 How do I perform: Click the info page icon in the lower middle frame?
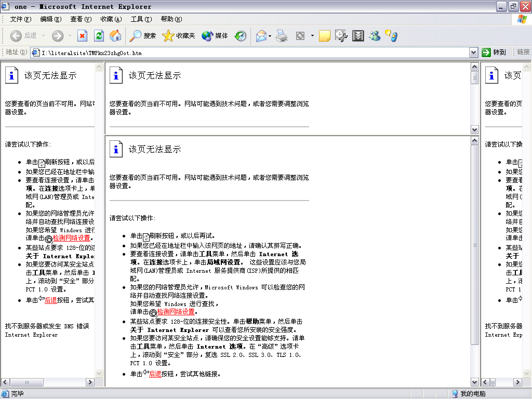click(x=116, y=149)
